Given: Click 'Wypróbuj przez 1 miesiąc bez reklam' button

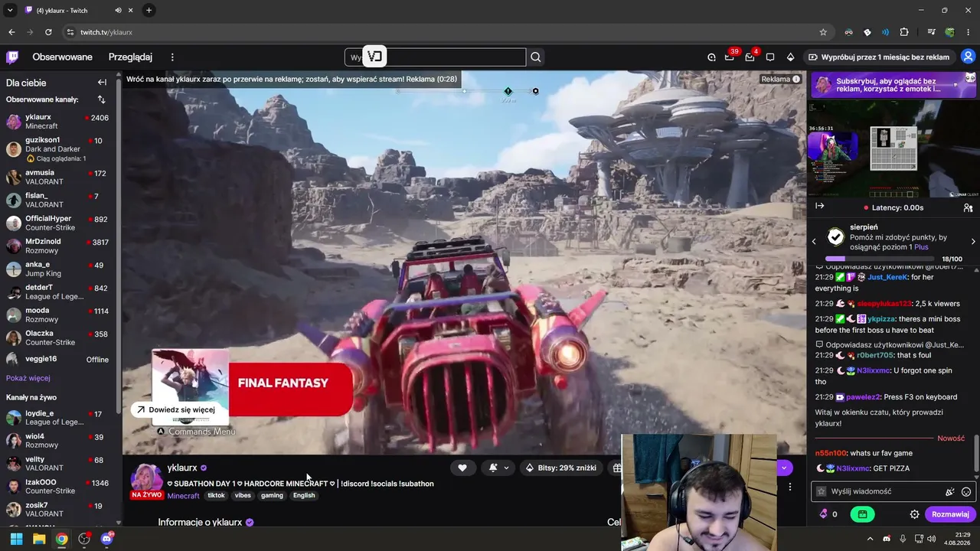Looking at the screenshot, I should [879, 57].
